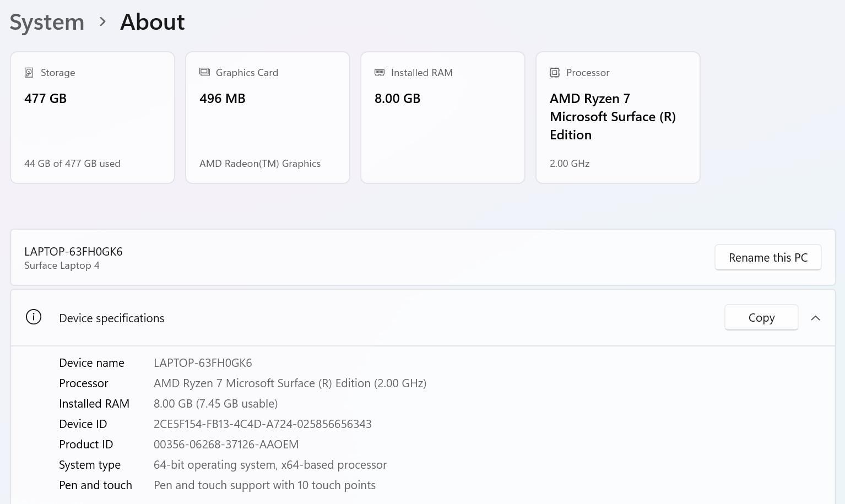
Task: Click the PC name heading above "Surface Laptop 4"
Action: (73, 252)
